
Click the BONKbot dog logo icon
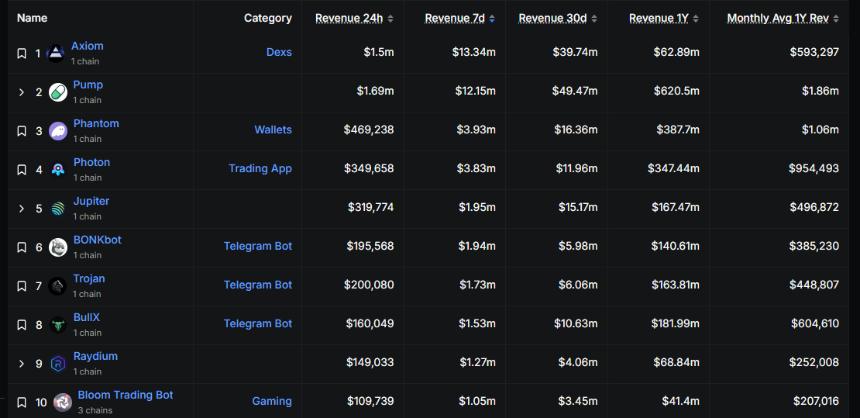[58, 247]
